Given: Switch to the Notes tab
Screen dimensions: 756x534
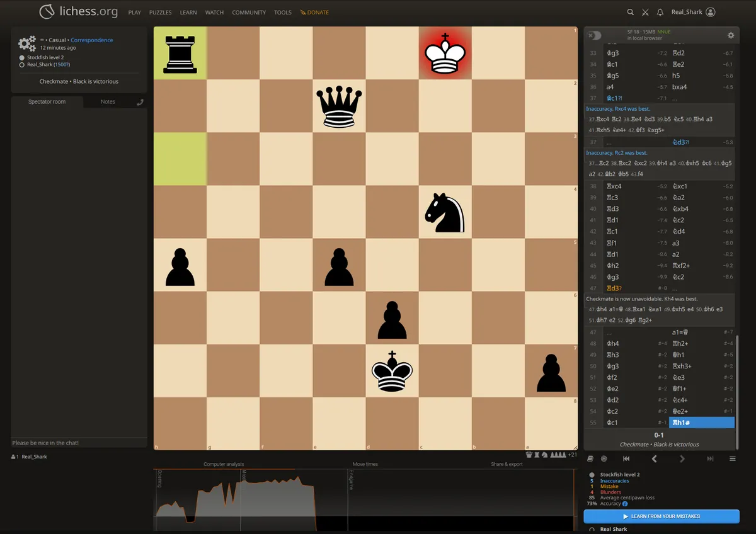Looking at the screenshot, I should (x=108, y=101).
